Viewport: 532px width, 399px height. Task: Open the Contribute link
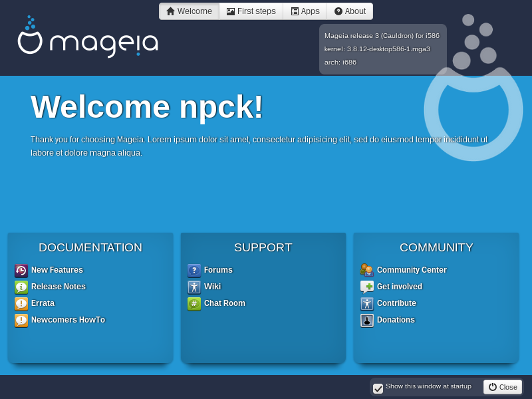pyautogui.click(x=396, y=303)
